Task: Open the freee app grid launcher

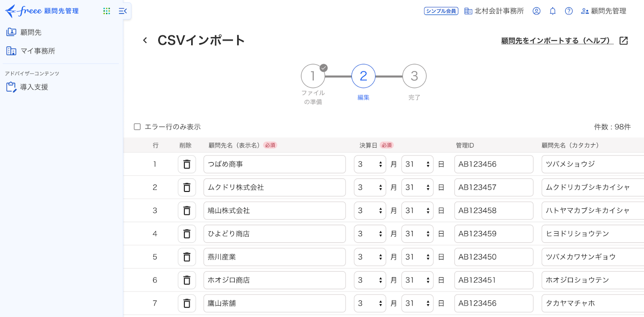Action: tap(107, 11)
